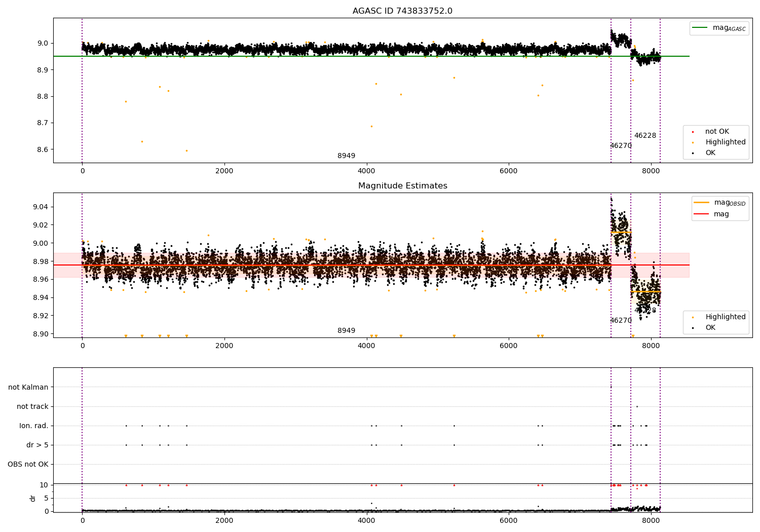Viewport: 760px width, 532px height.
Task: Select 'OK' legend entry in Magnitude Estimates plot
Action: (x=710, y=328)
